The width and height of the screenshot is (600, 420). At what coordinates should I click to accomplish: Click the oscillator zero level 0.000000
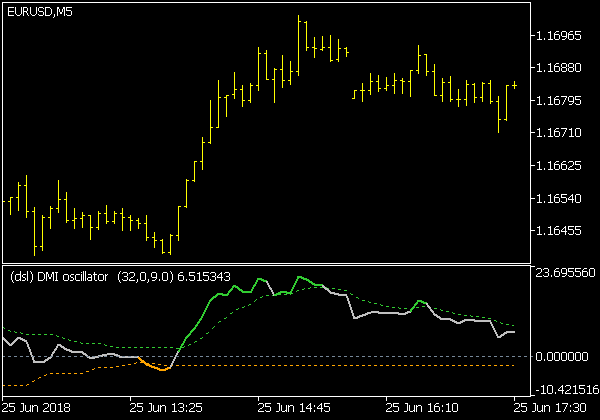562,357
